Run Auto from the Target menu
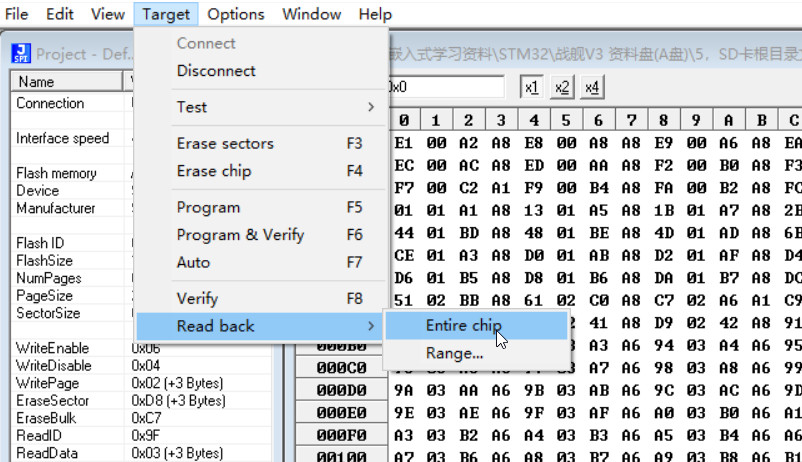 point(194,262)
